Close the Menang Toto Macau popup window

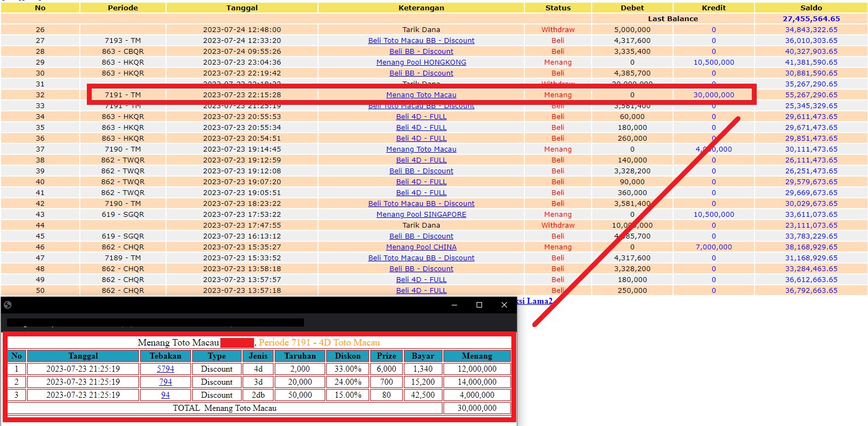pos(504,305)
